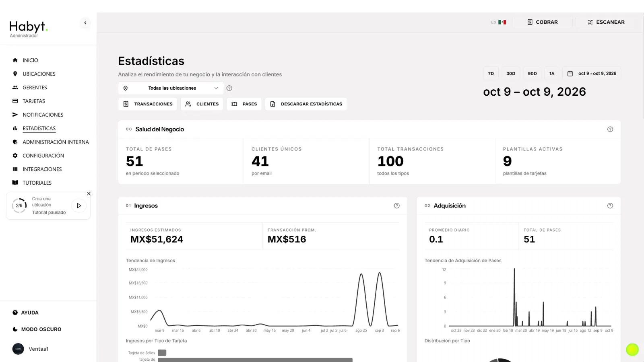Click the CLIENTES ÚNICOS value 41
644x362 pixels.
[x=260, y=161]
